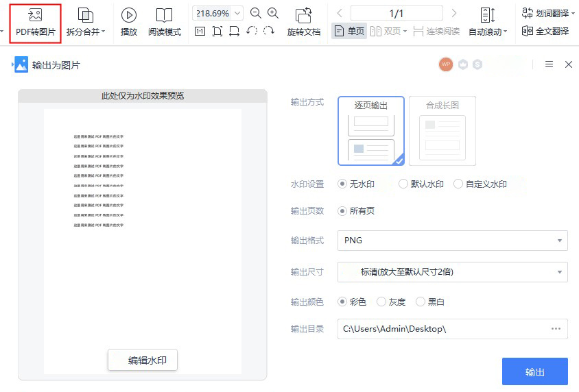This screenshot has height=392, width=579.
Task: Choose the 逐页输出 page-by-page output mode
Action: (371, 131)
